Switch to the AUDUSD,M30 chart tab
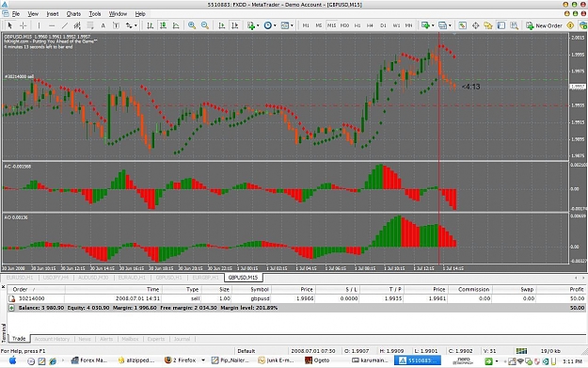588x368 pixels. click(93, 278)
